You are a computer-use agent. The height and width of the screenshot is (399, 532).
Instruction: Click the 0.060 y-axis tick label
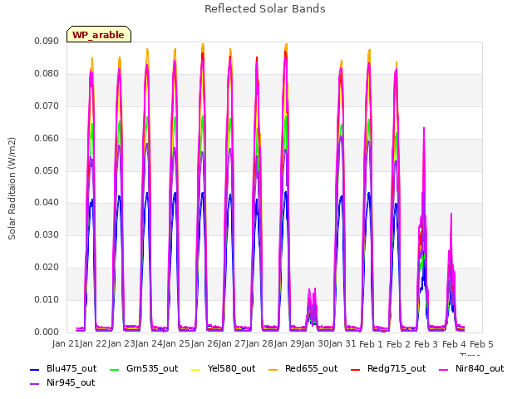[47, 139]
